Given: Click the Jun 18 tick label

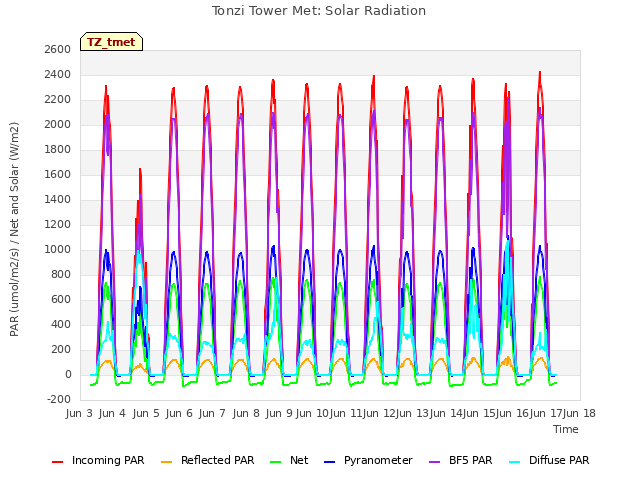Looking at the screenshot, I should [579, 413].
